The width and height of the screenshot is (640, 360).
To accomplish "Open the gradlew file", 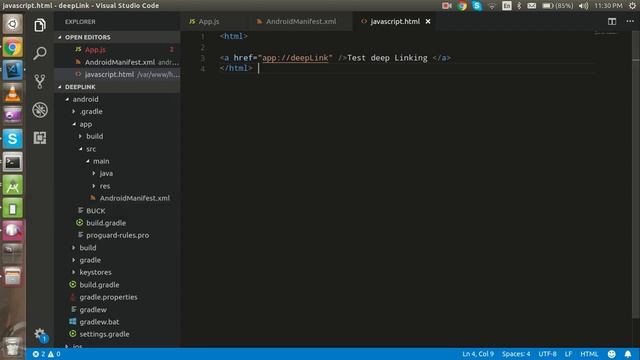I will [93, 310].
